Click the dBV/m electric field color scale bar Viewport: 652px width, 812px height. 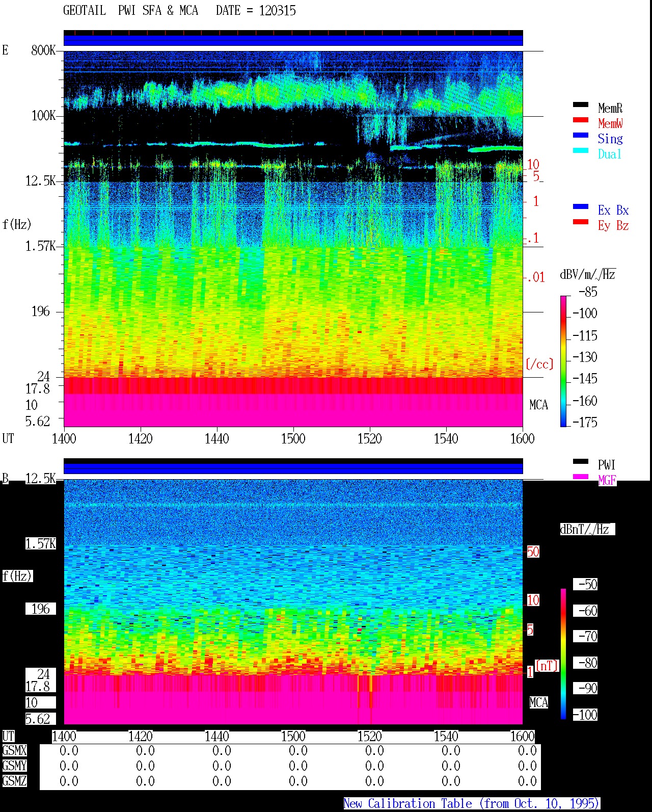coord(563,361)
